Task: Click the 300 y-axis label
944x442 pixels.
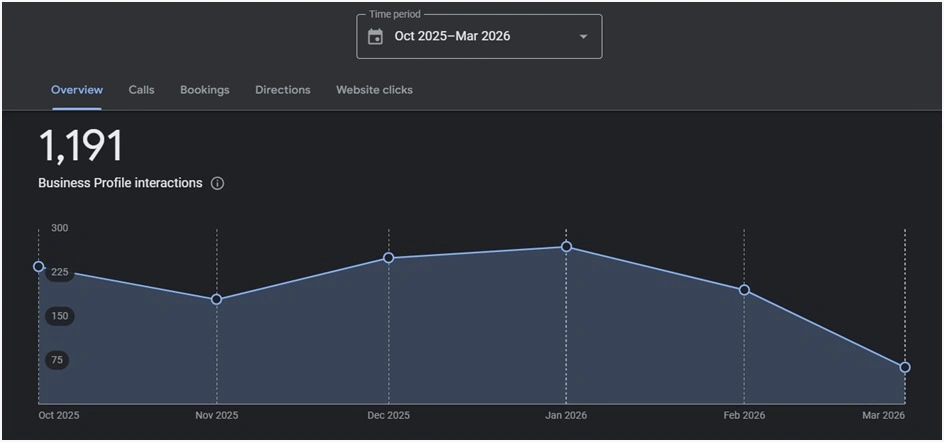Action: click(60, 228)
